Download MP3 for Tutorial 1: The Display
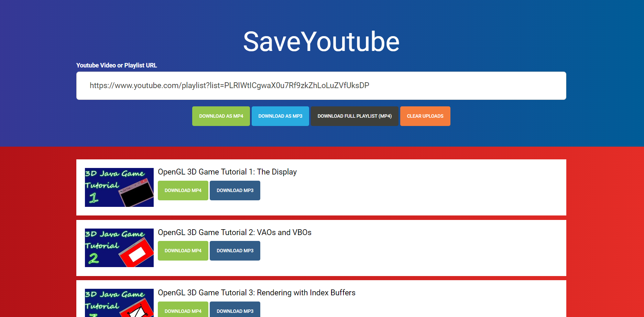The width and height of the screenshot is (644, 317). (235, 190)
